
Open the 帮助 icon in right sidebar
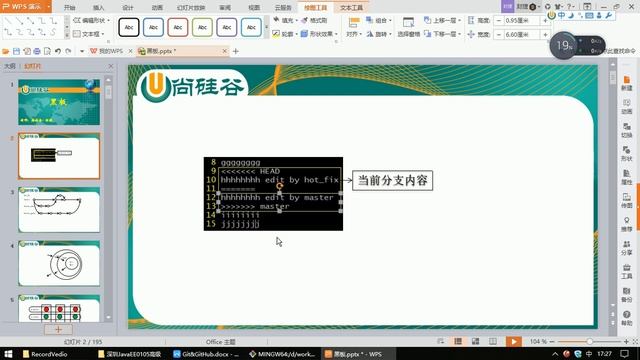[626, 318]
